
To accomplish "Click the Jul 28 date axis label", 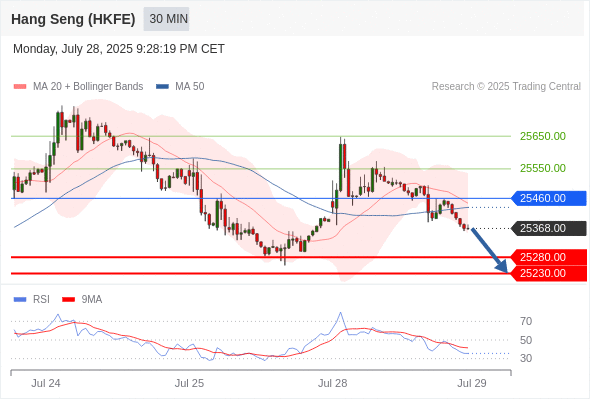I will click(x=333, y=383).
